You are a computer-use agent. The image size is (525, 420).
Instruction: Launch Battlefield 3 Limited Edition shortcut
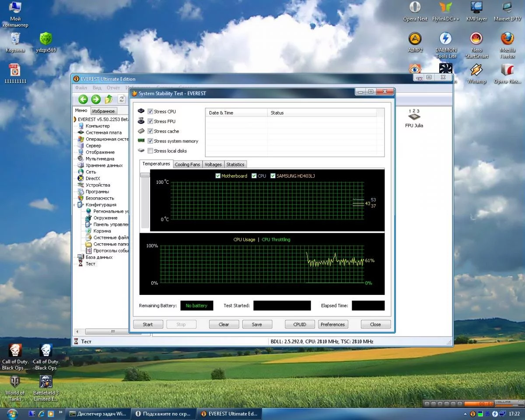pos(46,388)
